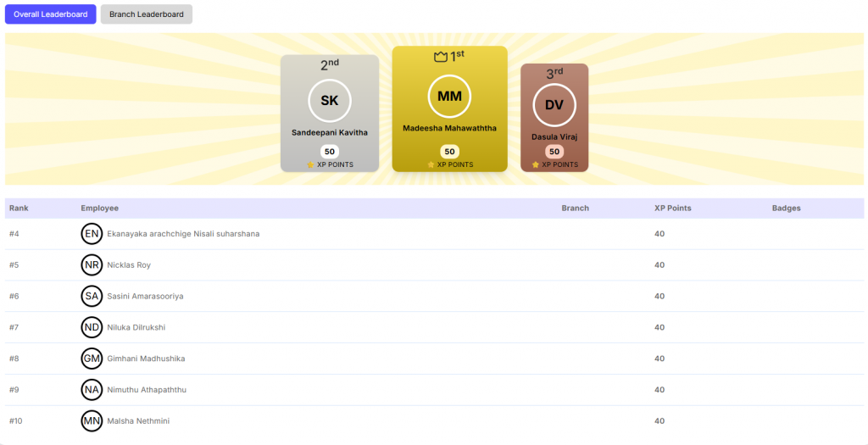Select the GM avatar for Gimhani Madhushika

(x=92, y=359)
